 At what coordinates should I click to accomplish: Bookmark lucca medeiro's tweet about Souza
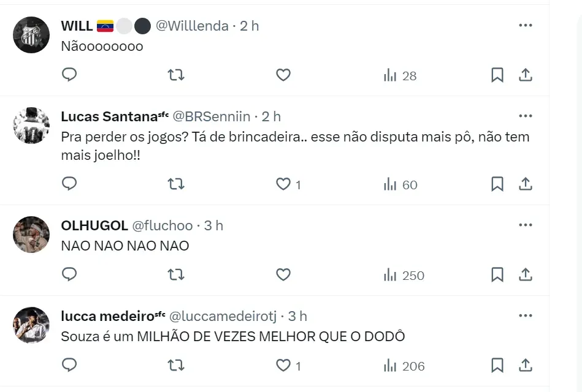[x=497, y=366]
